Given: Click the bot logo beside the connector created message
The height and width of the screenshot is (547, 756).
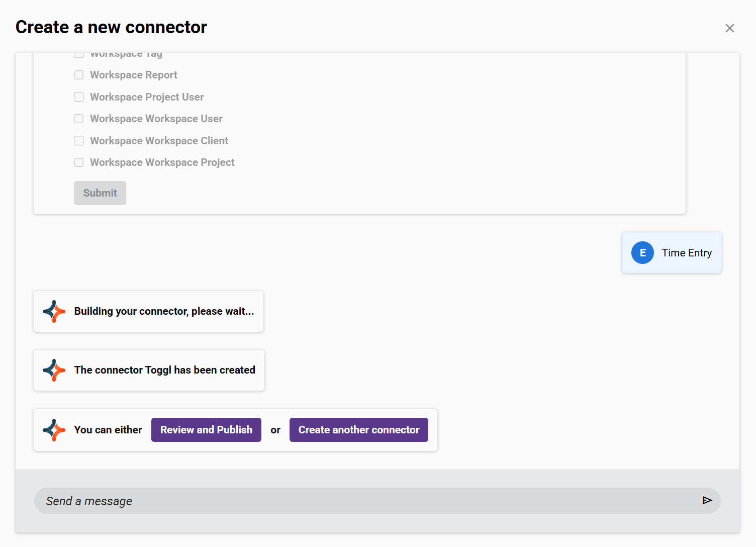Looking at the screenshot, I should point(54,371).
